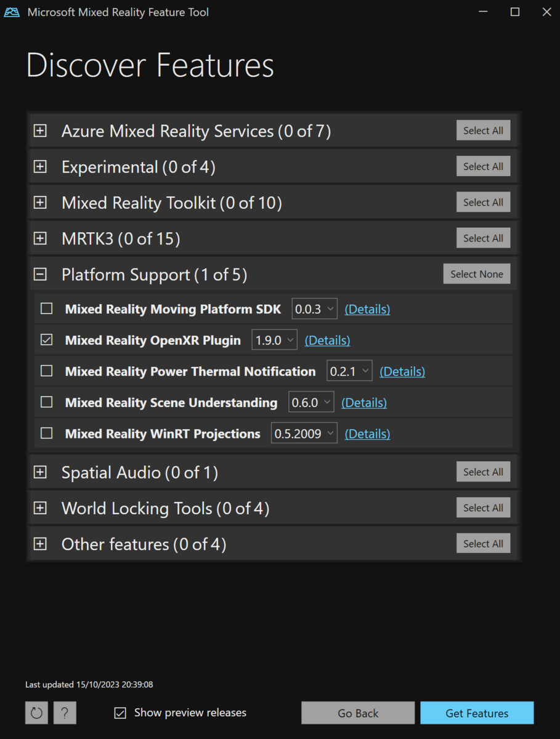Image resolution: width=560 pixels, height=739 pixels.
Task: Minimize the Feature Tool window
Action: click(484, 12)
